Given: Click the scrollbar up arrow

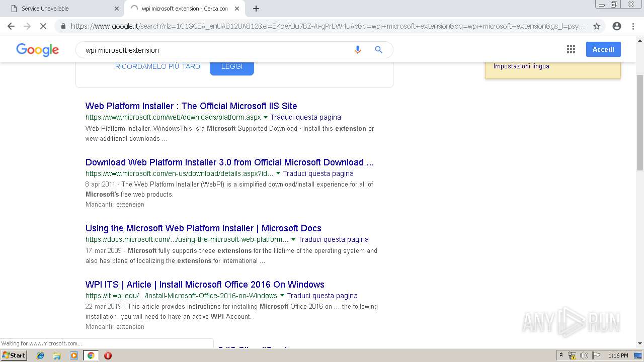Looking at the screenshot, I should 640,41.
